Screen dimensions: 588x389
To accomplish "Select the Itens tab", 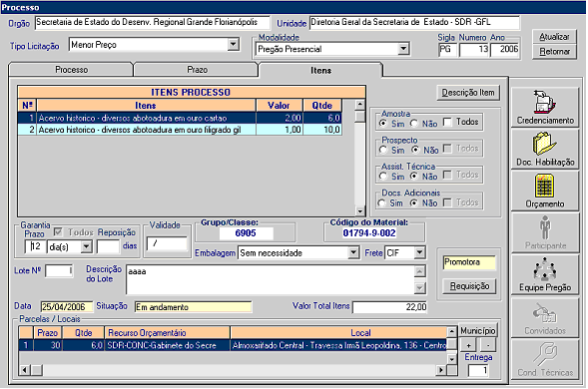I will [320, 70].
